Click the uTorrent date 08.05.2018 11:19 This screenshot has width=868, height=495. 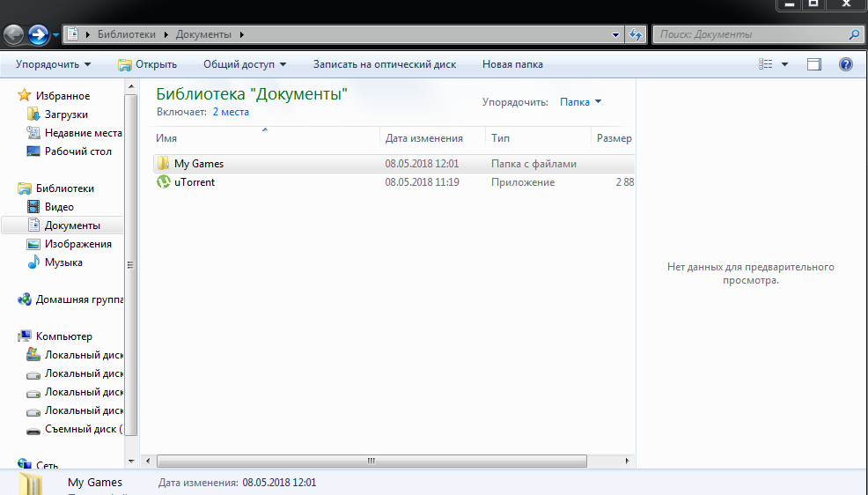tap(422, 182)
